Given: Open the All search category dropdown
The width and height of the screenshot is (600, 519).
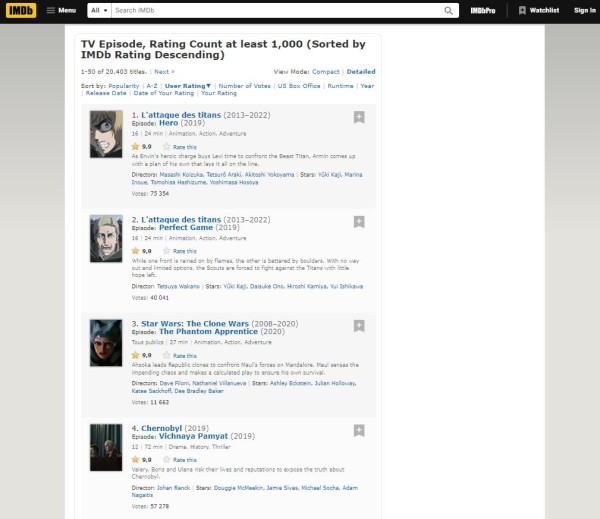Looking at the screenshot, I should pyautogui.click(x=99, y=11).
